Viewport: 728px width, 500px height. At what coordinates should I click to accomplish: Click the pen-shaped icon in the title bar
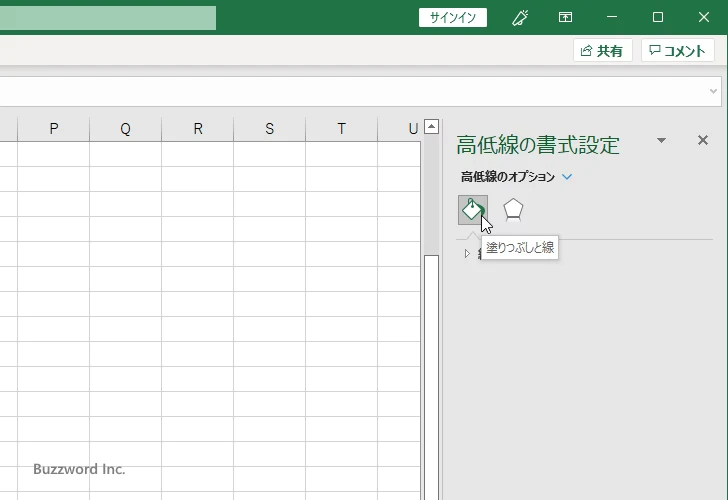click(x=520, y=18)
